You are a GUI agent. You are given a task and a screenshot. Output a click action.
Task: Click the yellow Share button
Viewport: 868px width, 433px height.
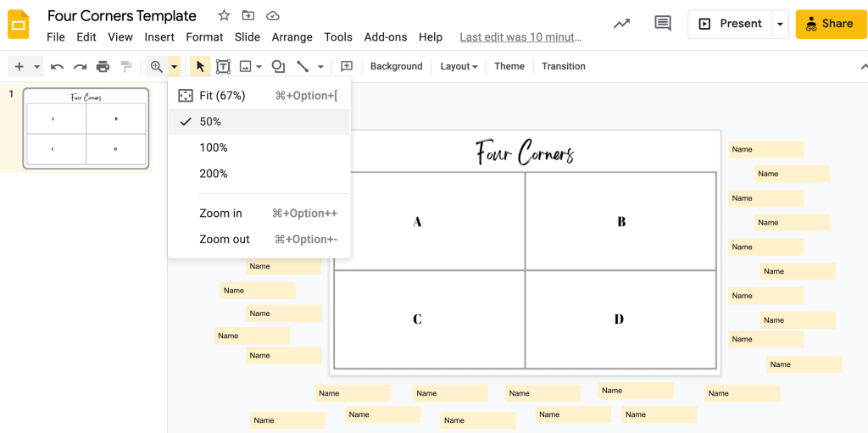[x=830, y=24]
